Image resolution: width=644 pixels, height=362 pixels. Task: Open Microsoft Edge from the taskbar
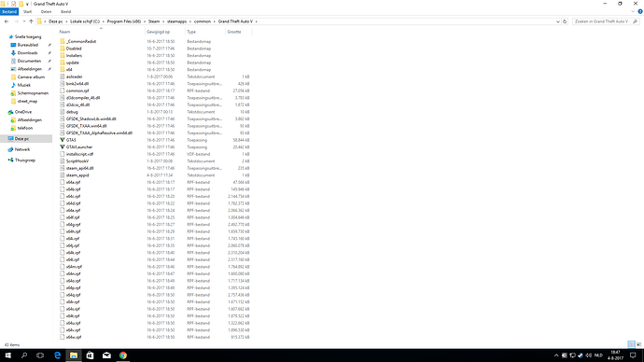tap(57, 355)
